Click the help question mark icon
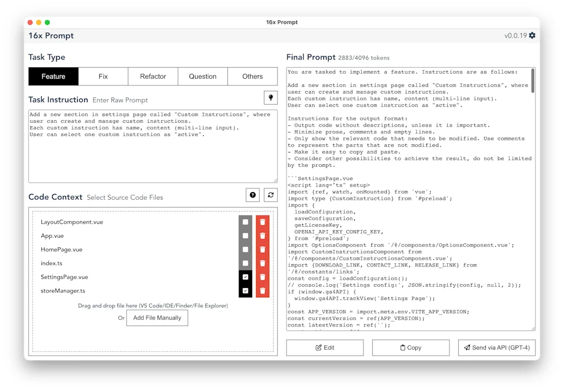The image size is (564, 392). point(252,195)
